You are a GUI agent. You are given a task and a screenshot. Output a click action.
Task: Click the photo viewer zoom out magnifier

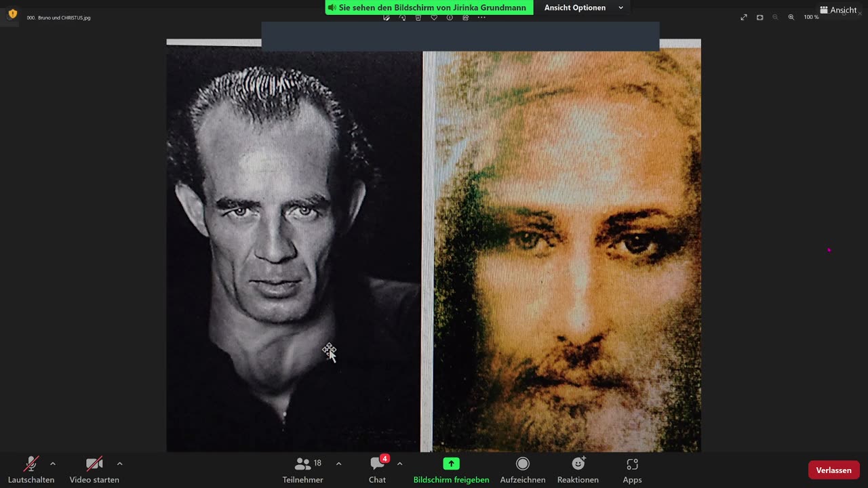click(775, 17)
